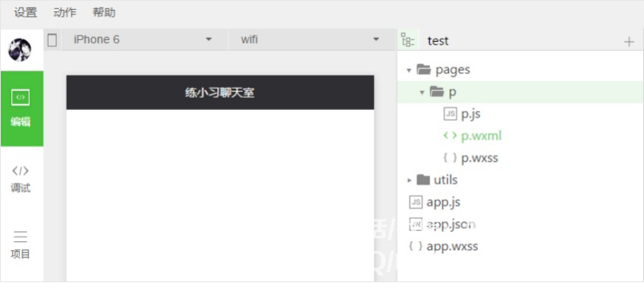This screenshot has width=644, height=283.
Task: Toggle the file tree view icon
Action: (408, 40)
